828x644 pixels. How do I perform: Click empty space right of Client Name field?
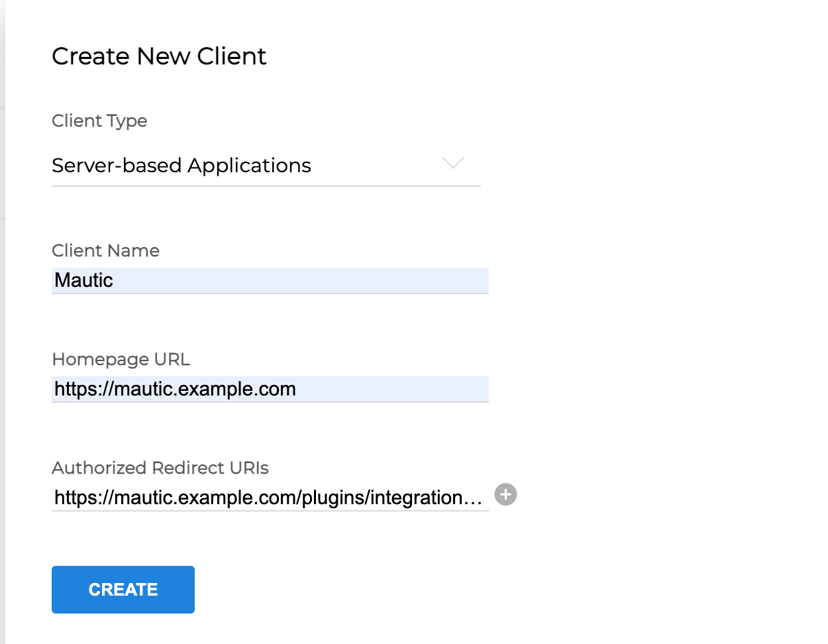(629, 280)
